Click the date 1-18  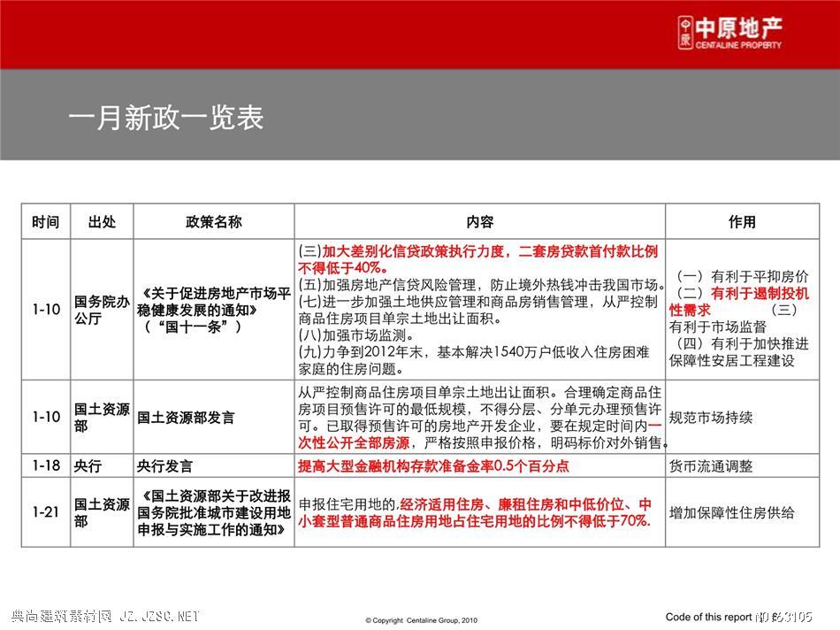46,465
